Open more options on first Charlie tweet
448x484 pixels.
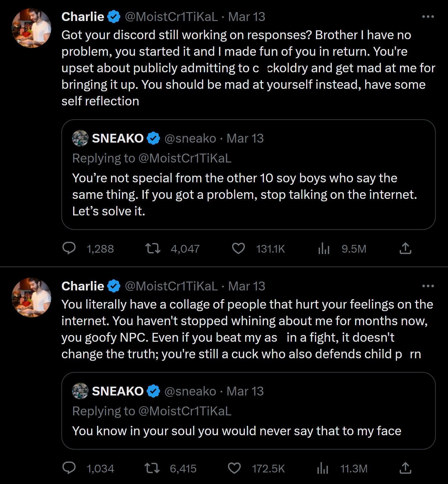(x=428, y=17)
